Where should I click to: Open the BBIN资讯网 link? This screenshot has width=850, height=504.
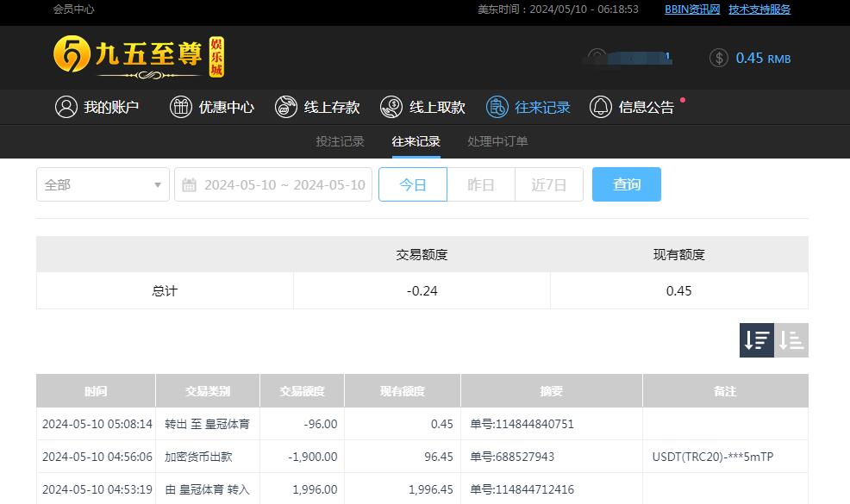692,9
